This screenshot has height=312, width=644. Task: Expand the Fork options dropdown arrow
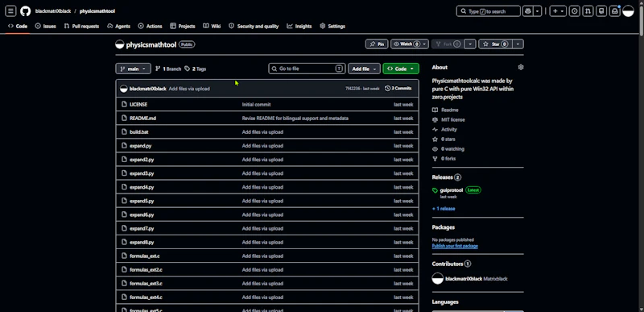point(471,44)
